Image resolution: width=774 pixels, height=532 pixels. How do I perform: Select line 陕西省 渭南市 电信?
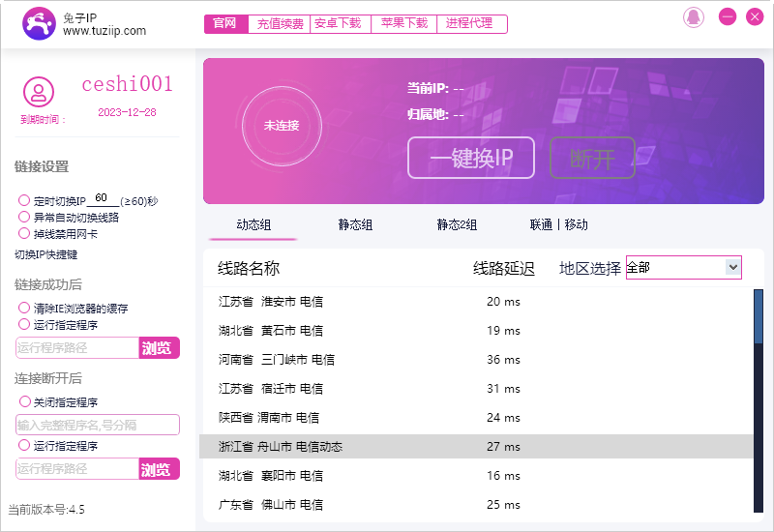(x=476, y=418)
